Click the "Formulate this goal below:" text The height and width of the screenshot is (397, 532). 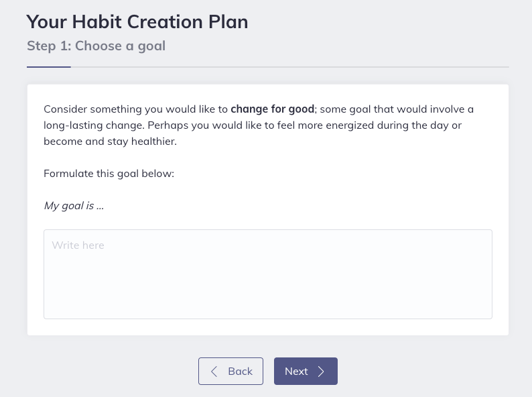[109, 174]
